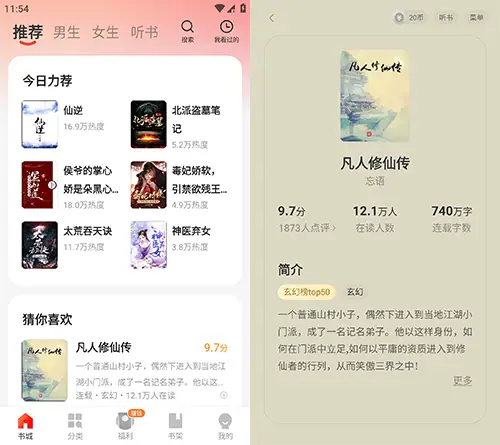500x445 pixels.
Task: Tap the 20币 coin button
Action: [409, 17]
